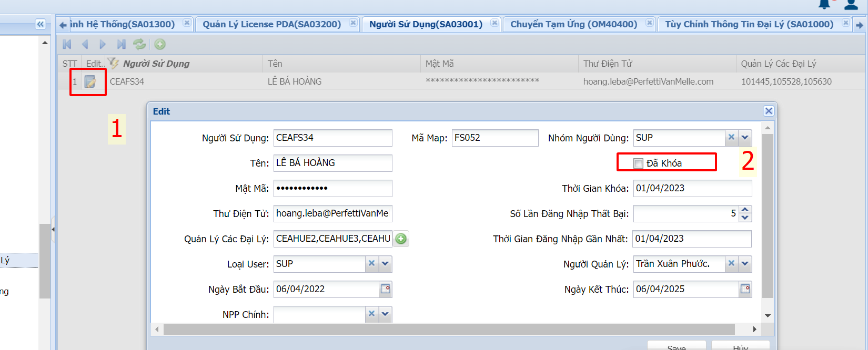Refresh the user grid

[139, 45]
